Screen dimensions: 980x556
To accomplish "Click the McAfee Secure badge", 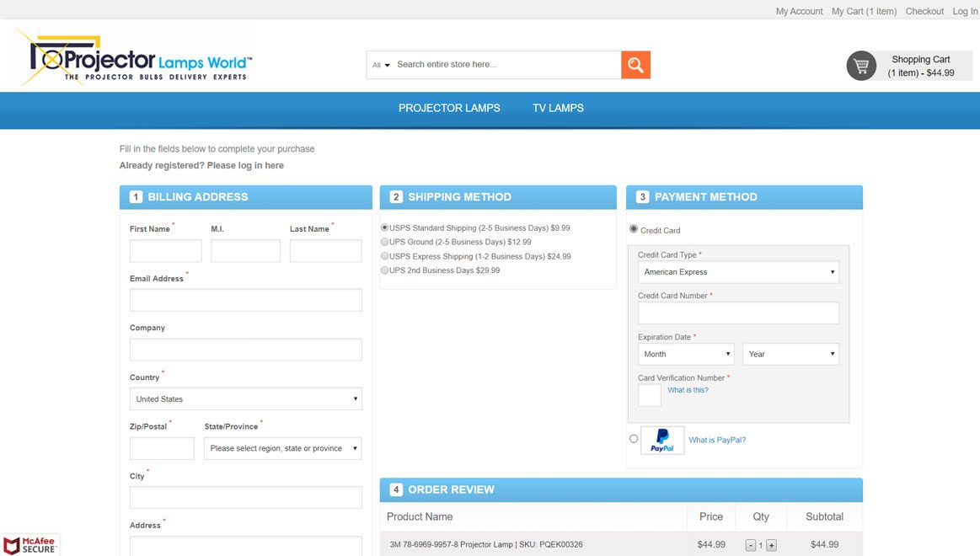I will [30, 545].
